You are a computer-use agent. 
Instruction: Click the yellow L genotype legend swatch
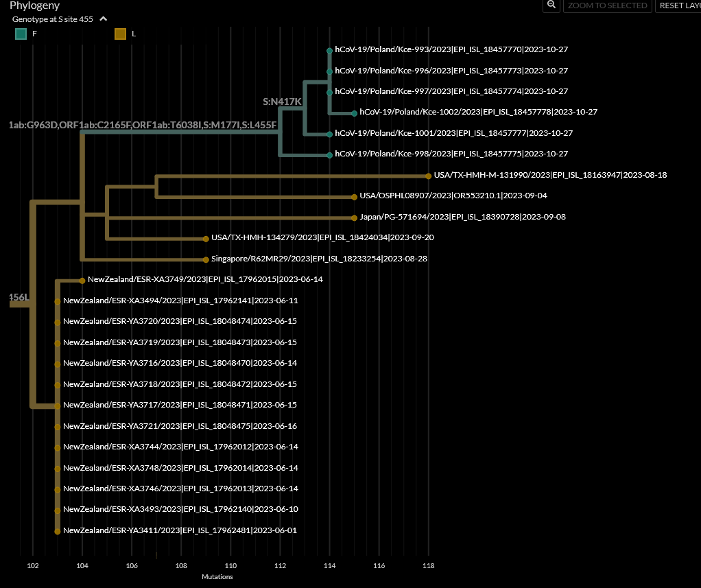(x=119, y=33)
